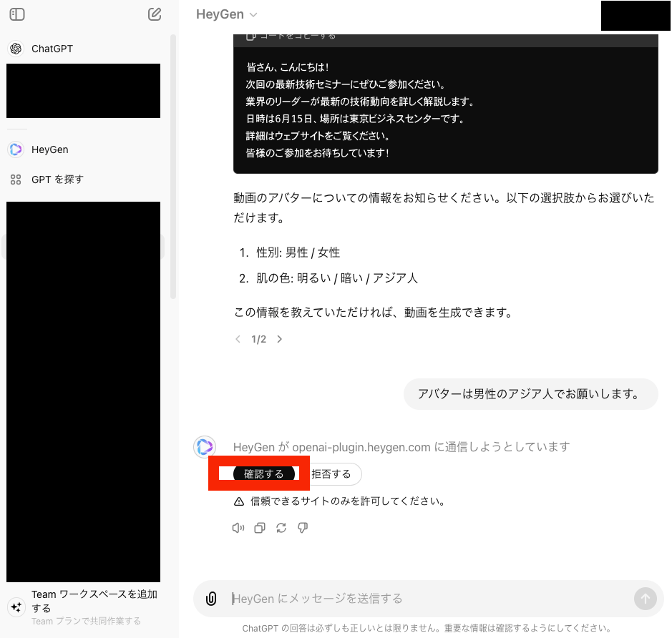This screenshot has height=638, width=672.
Task: Attach a file with the paperclip icon
Action: (211, 599)
